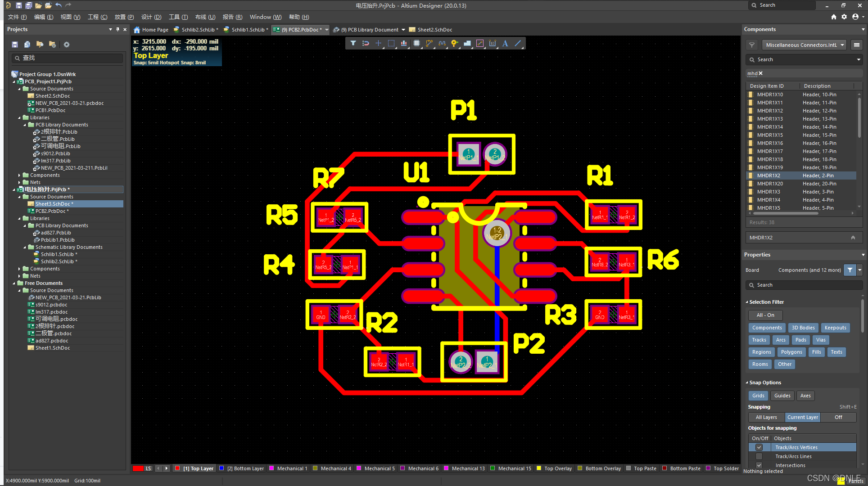Screen dimensions: 868x486
Task: Click the string/text placement tool icon
Action: (x=506, y=43)
